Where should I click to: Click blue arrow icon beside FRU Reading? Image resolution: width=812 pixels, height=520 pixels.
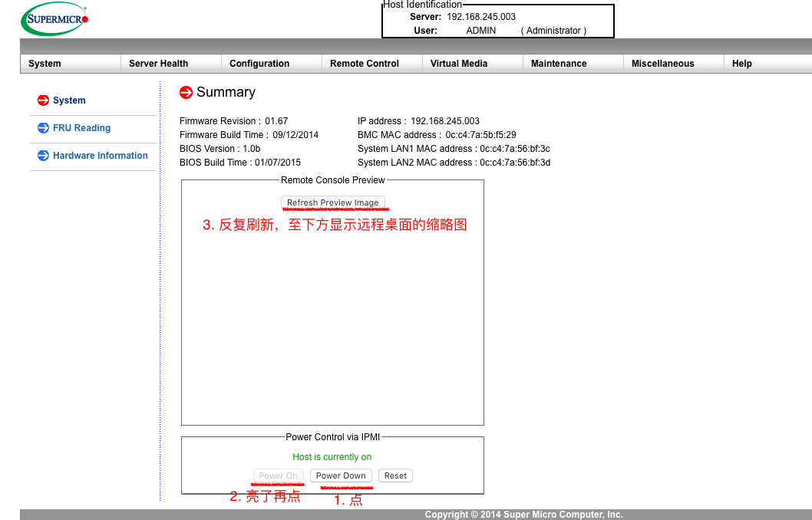(43, 128)
